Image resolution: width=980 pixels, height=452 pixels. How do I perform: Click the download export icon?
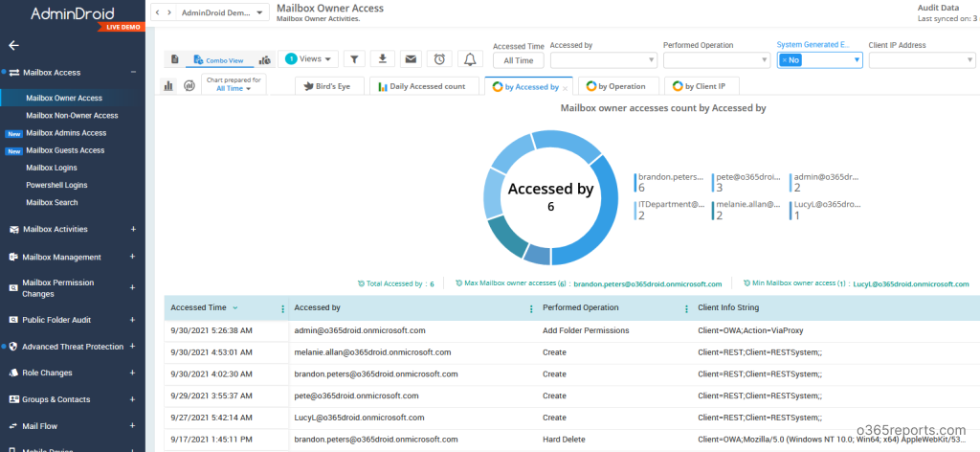pyautogui.click(x=383, y=58)
